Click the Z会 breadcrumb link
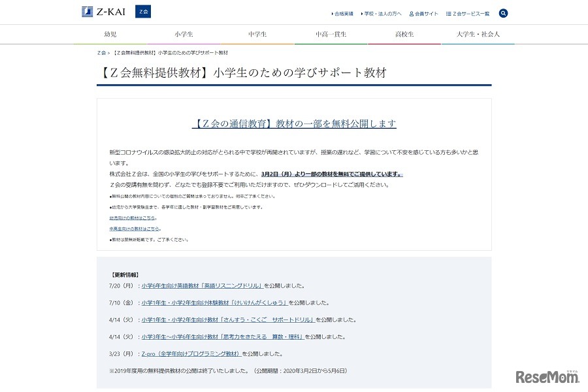The height and width of the screenshot is (392, 588). click(101, 52)
